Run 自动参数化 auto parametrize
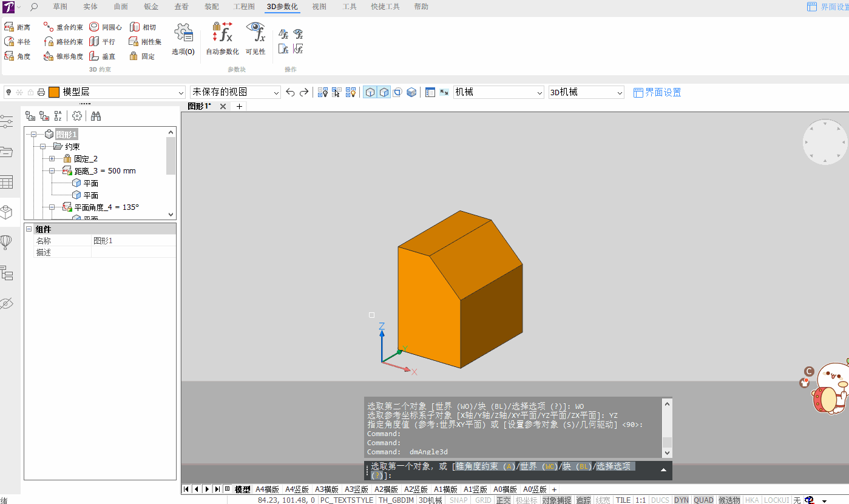849x504 pixels. coord(222,39)
